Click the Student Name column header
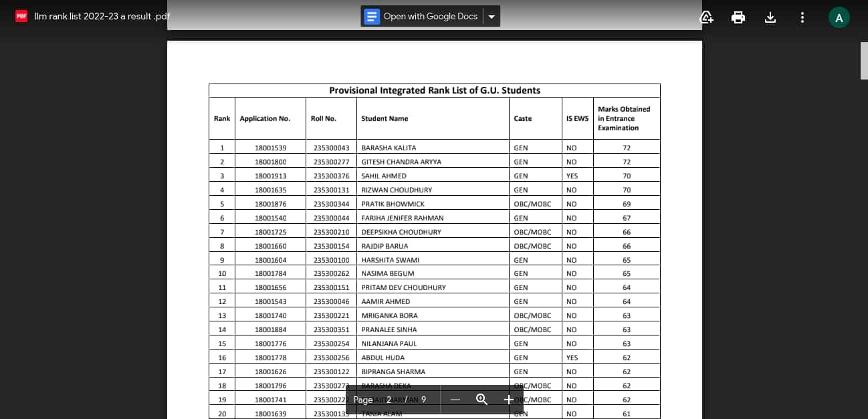Screen dimensions: 868x419 385,118
